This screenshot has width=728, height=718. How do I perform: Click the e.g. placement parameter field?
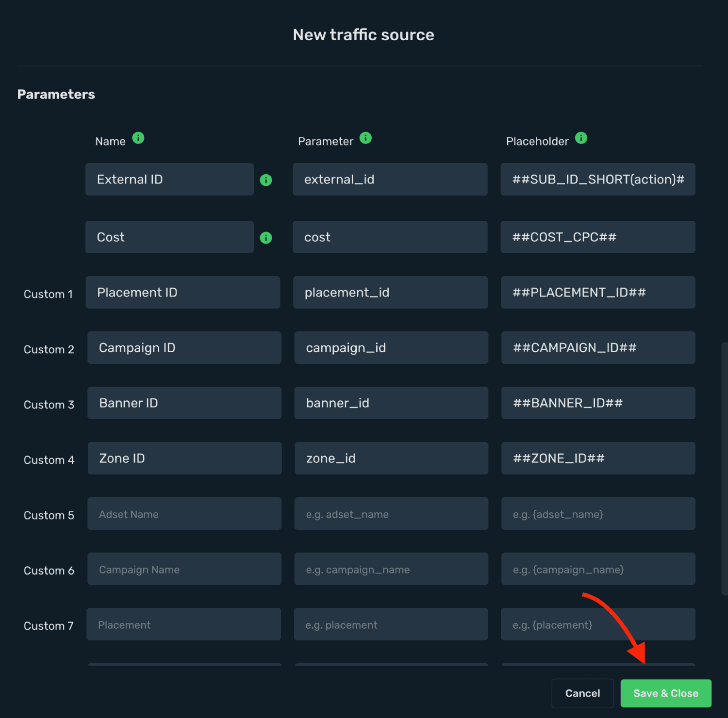pyautogui.click(x=391, y=624)
